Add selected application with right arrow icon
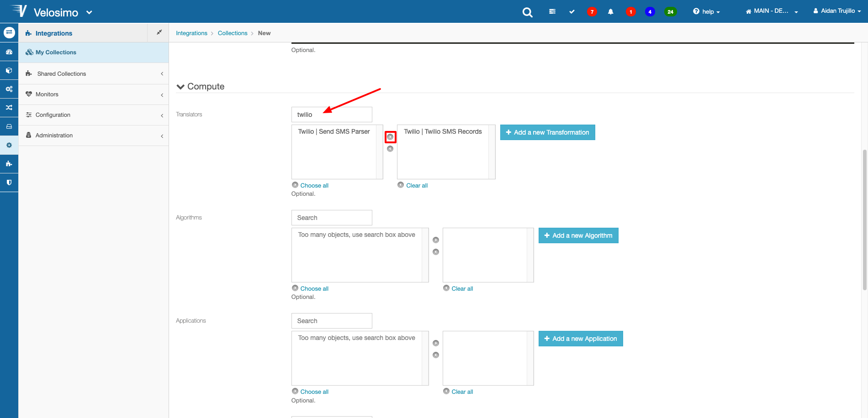The width and height of the screenshot is (868, 418). click(x=436, y=343)
